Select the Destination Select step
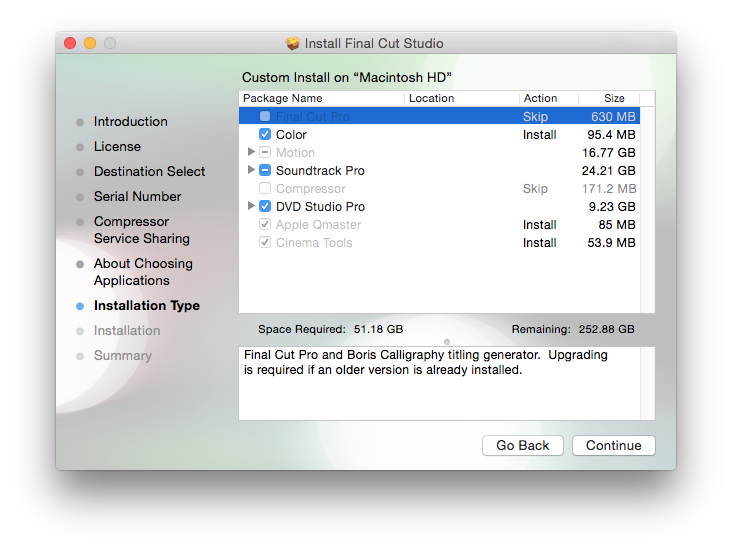The image size is (732, 550). (149, 171)
